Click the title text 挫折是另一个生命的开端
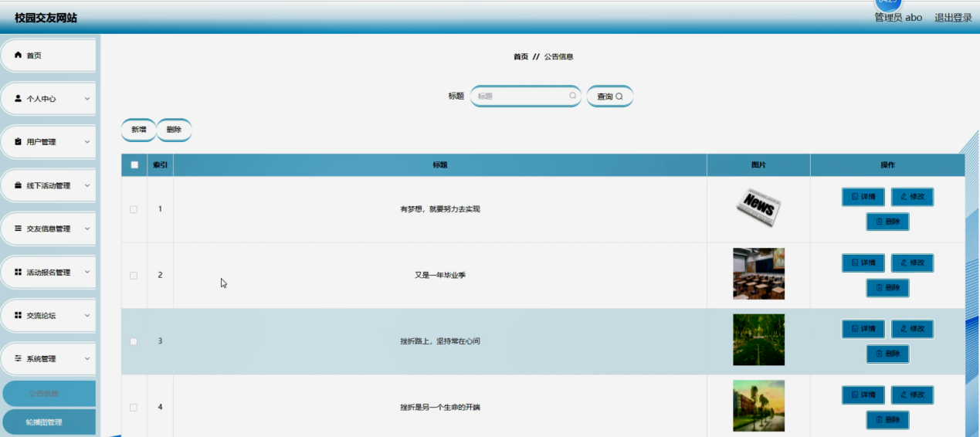Image resolution: width=980 pixels, height=437 pixels. 440,408
